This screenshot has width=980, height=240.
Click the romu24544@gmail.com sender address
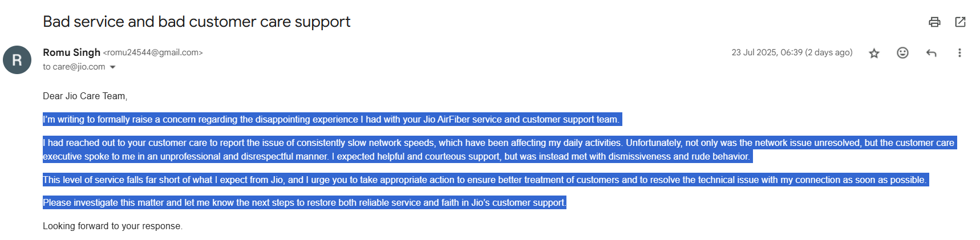coord(153,52)
